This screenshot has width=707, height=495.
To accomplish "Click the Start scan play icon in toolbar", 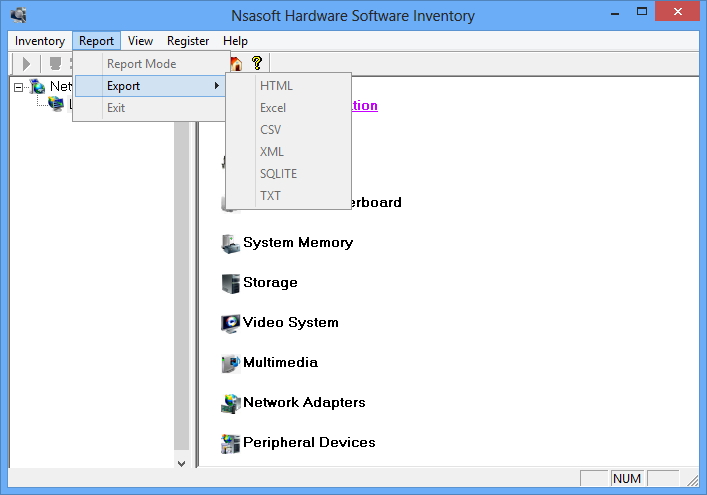I will coord(26,64).
